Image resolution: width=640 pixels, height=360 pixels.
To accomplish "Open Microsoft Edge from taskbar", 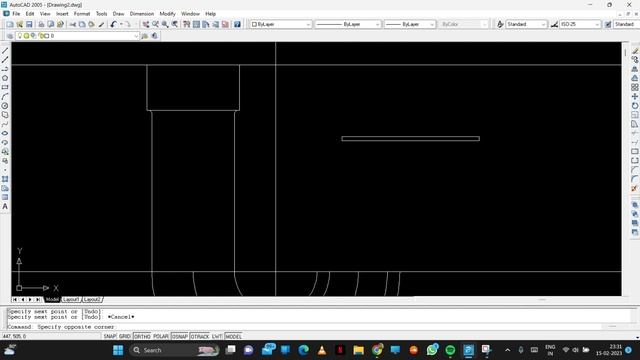I will pyautogui.click(x=303, y=350).
